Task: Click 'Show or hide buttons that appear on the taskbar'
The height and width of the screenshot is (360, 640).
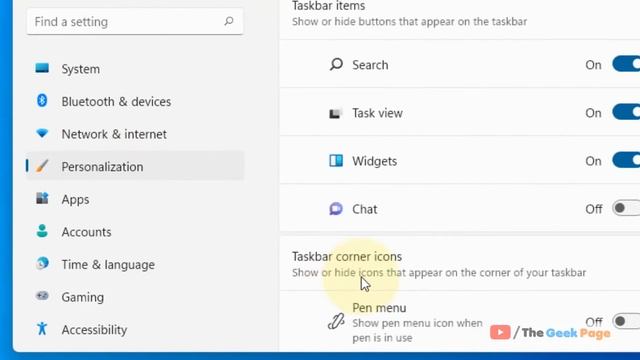Action: click(409, 21)
